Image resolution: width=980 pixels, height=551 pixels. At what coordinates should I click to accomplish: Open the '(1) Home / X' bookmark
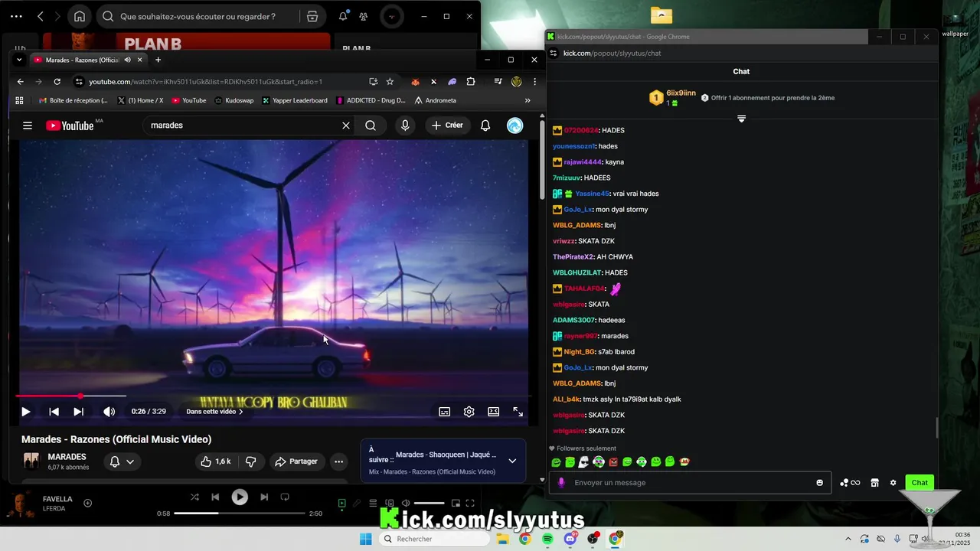[140, 100]
